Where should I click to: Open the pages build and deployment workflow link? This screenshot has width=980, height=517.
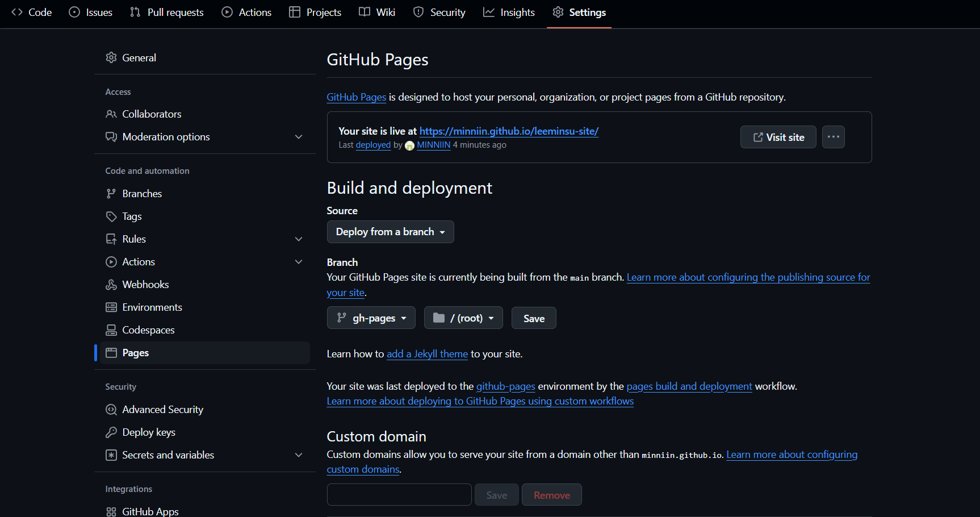pyautogui.click(x=689, y=386)
